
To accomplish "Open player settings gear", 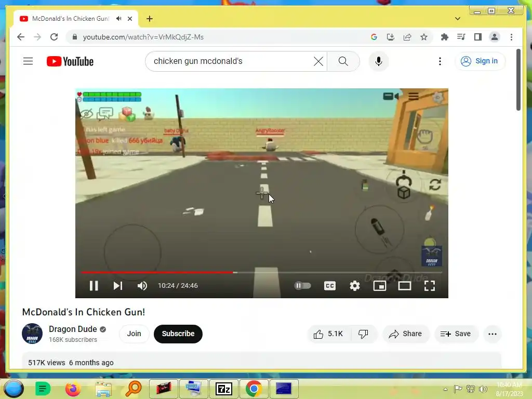I will coord(354,286).
